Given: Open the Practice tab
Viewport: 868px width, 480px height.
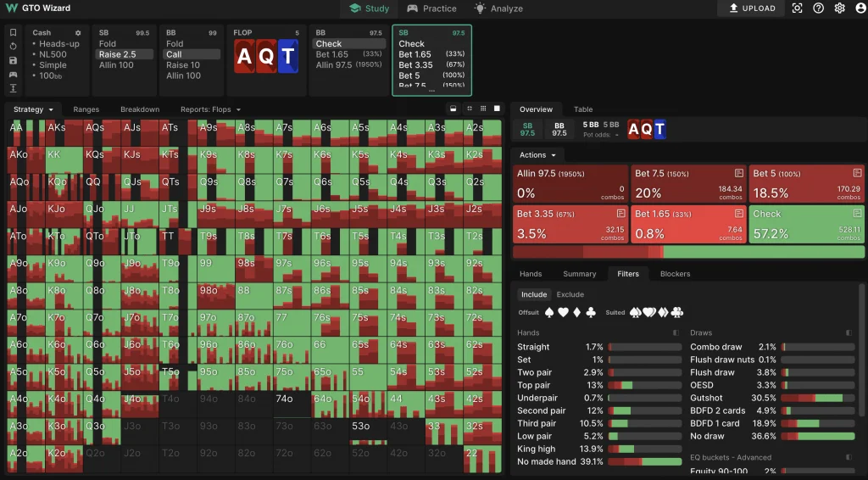Looking at the screenshot, I should click(431, 8).
